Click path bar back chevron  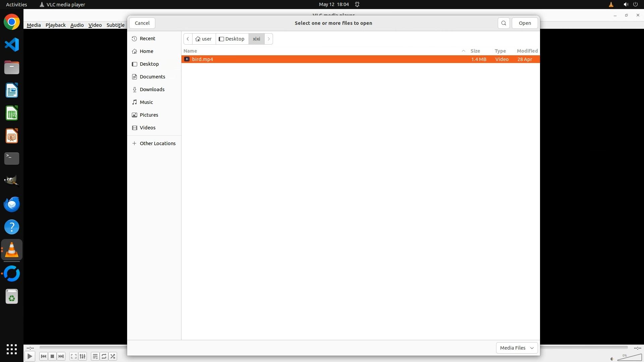click(188, 39)
